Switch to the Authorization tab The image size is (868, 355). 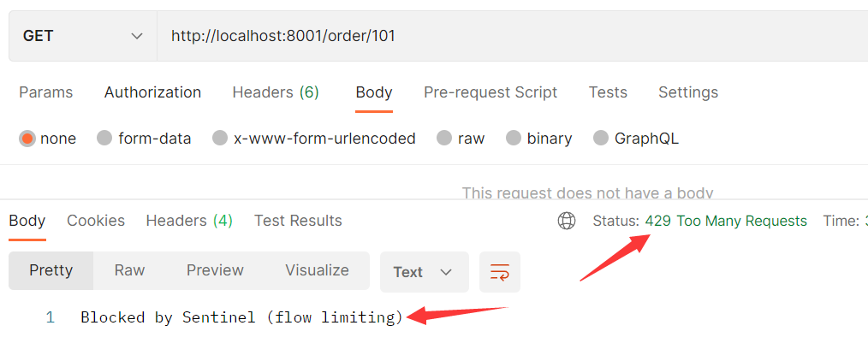tap(152, 92)
